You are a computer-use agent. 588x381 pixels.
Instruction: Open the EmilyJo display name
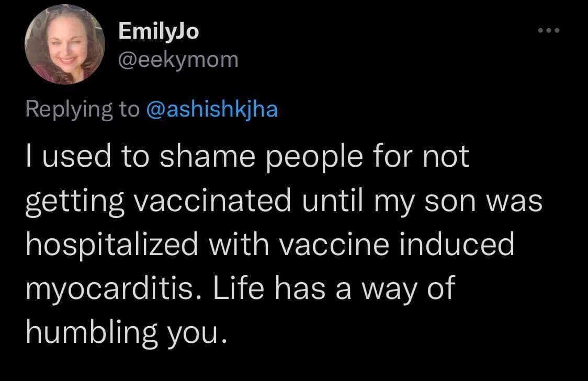(159, 31)
